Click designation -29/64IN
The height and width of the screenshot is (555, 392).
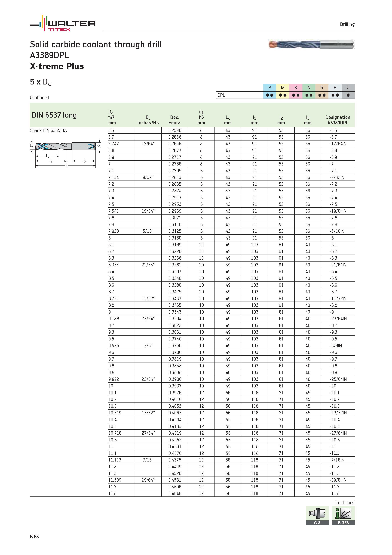pyautogui.click(x=338, y=480)
